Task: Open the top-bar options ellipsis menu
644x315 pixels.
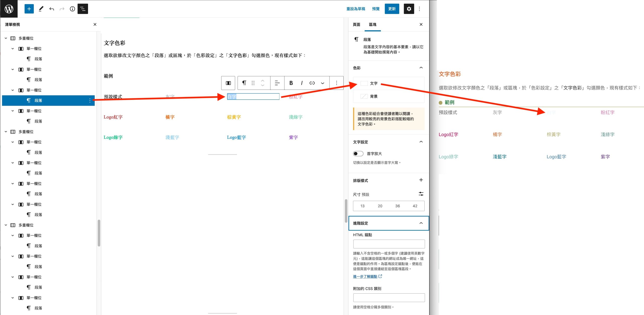Action: 419,9
